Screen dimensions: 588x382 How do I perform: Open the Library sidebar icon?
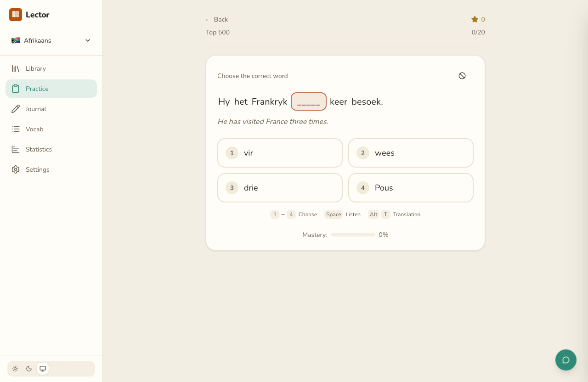click(16, 68)
